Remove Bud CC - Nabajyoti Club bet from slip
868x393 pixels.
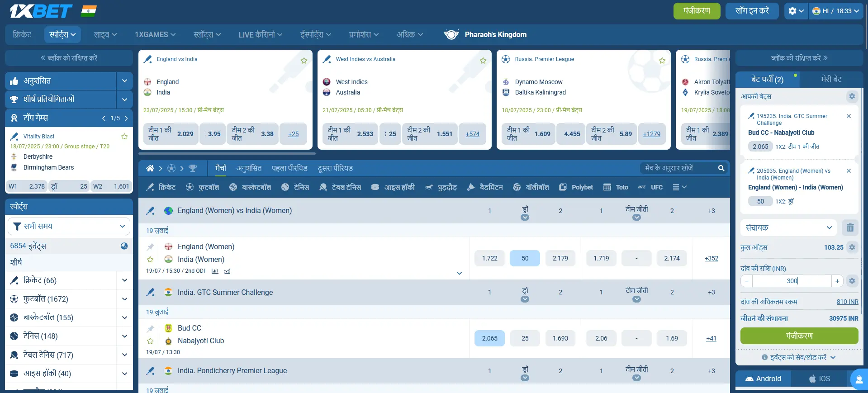[x=849, y=116]
